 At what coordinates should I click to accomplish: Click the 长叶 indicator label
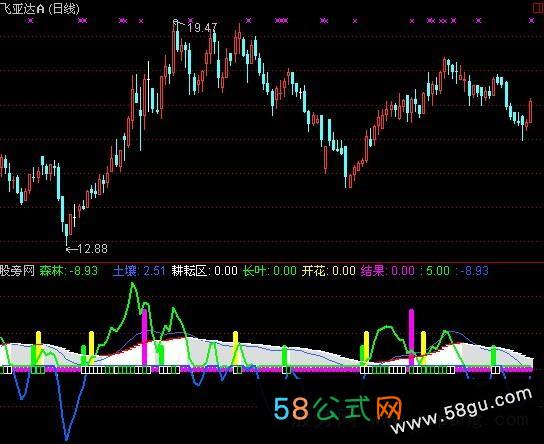coord(254,271)
